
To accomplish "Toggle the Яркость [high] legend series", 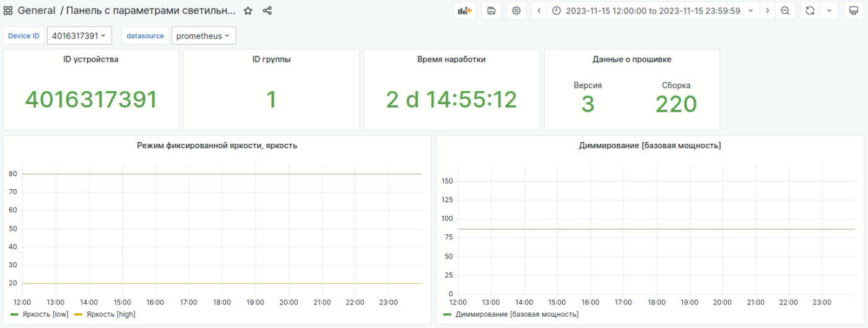I will (110, 314).
